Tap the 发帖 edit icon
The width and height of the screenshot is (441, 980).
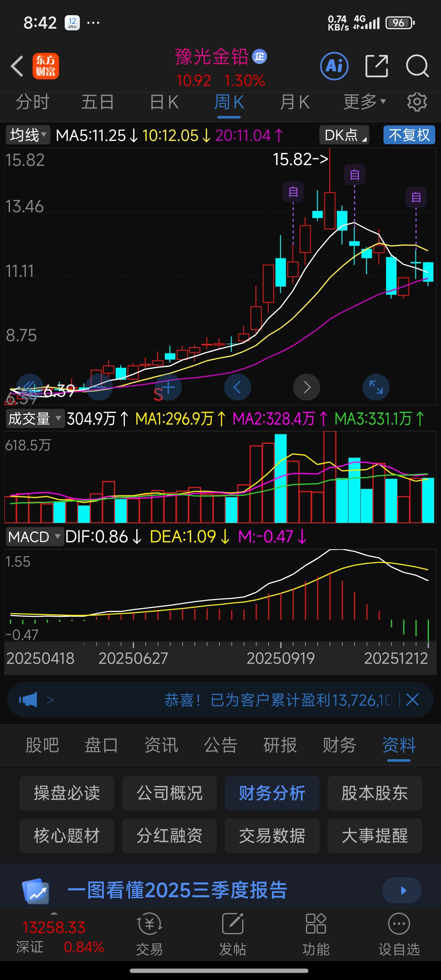tap(232, 924)
